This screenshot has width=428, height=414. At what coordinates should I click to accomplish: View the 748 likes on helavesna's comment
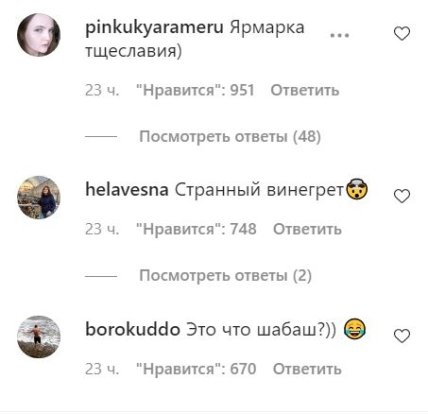click(x=197, y=229)
